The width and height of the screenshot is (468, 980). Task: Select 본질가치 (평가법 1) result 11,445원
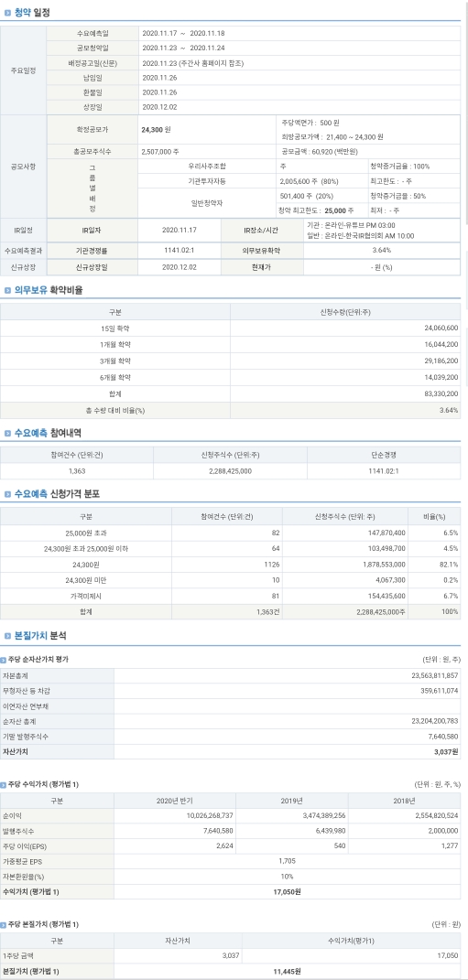287,971
